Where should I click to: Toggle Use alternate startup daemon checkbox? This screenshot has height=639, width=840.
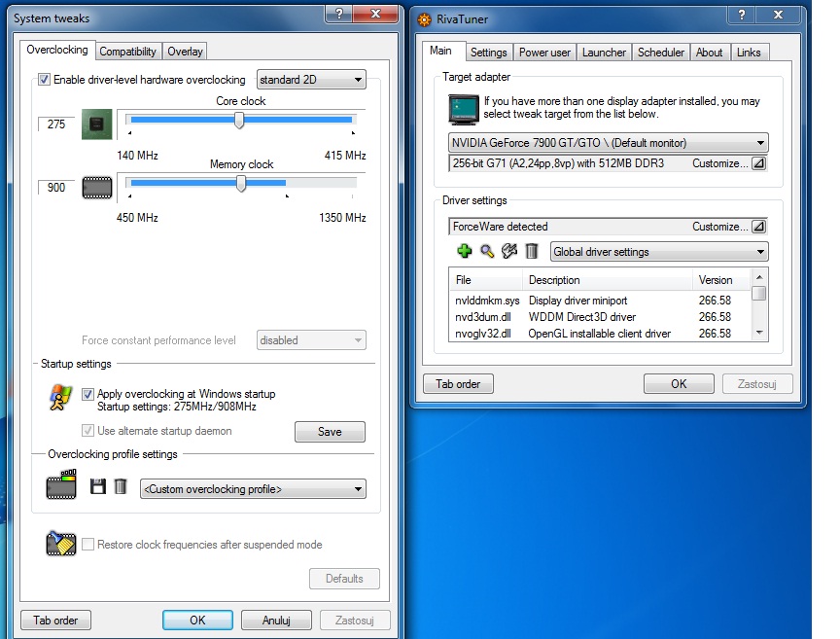click(x=87, y=431)
